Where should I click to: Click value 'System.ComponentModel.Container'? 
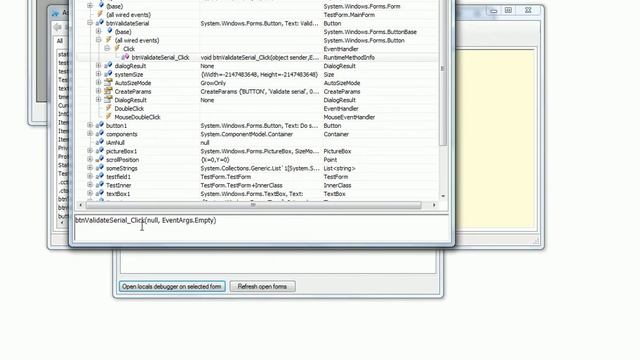[x=246, y=134]
